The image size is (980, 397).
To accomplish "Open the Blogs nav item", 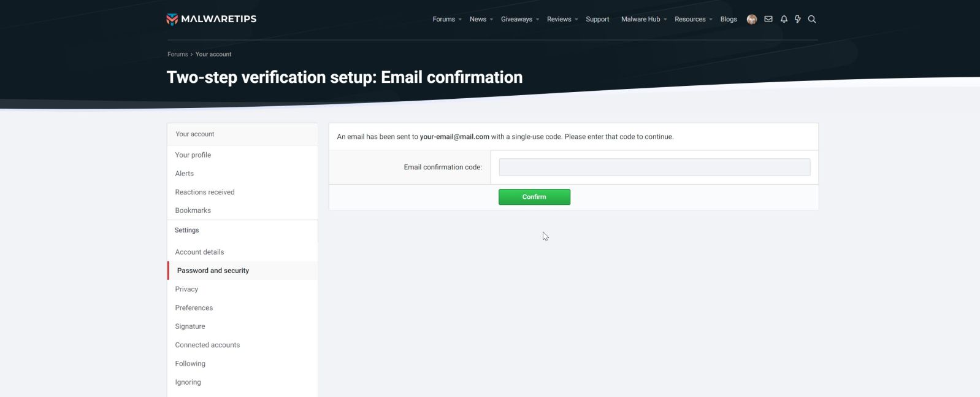I will (x=729, y=20).
